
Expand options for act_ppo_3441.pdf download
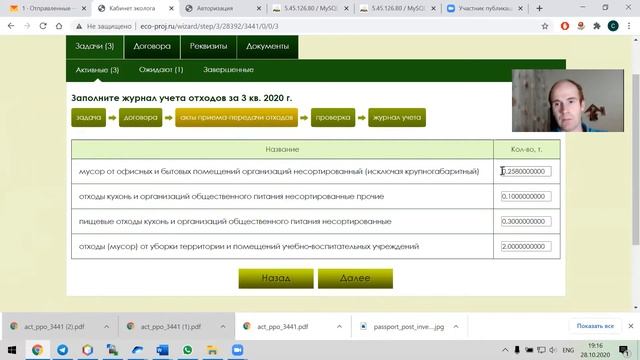(339, 327)
